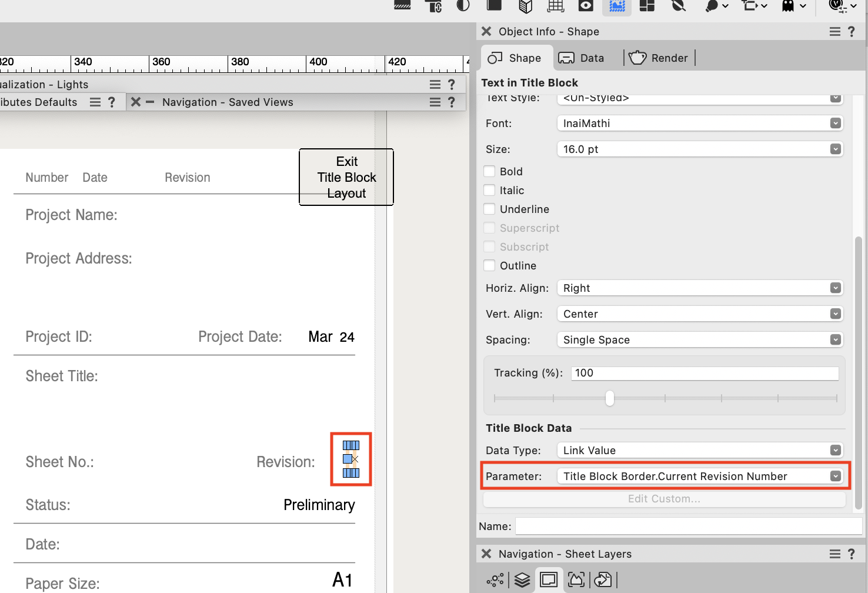Open the Object Info panel menu
The image size is (868, 593).
(x=834, y=31)
